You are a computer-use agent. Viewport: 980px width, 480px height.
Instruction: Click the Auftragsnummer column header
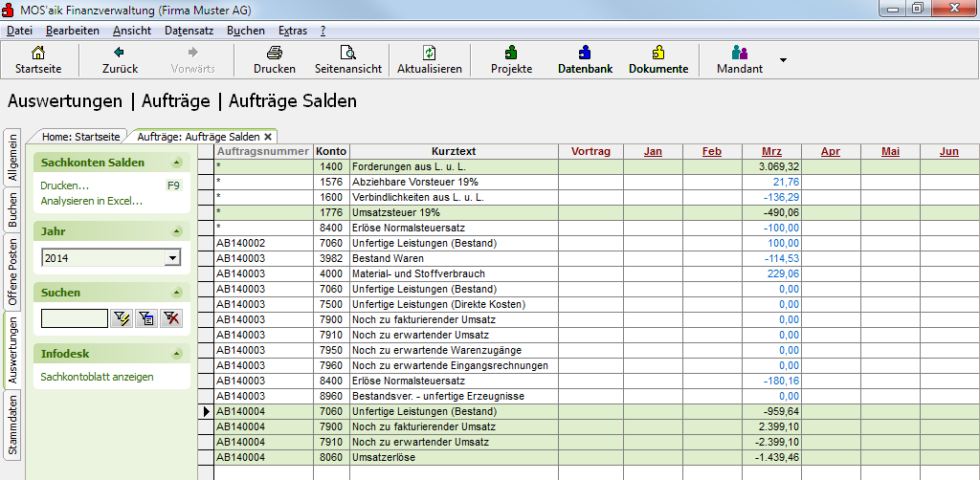point(263,151)
